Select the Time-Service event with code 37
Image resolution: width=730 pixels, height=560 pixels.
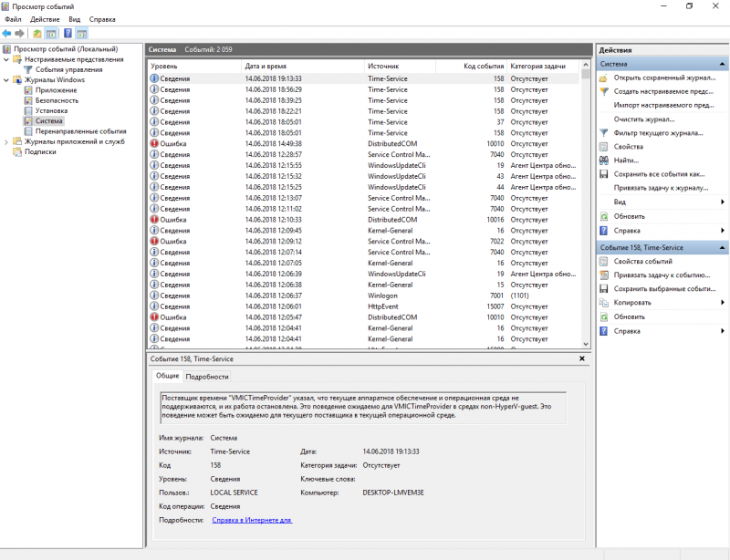point(364,122)
